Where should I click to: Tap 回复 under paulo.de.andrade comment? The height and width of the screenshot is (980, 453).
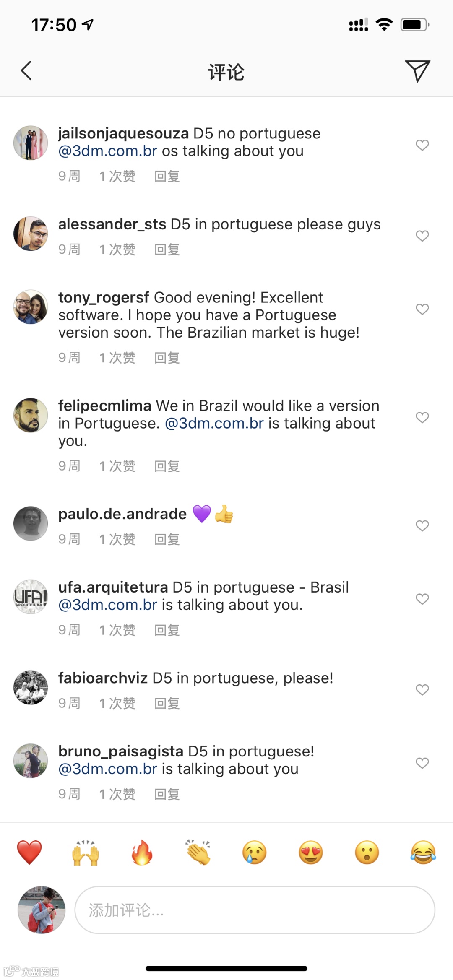(167, 539)
